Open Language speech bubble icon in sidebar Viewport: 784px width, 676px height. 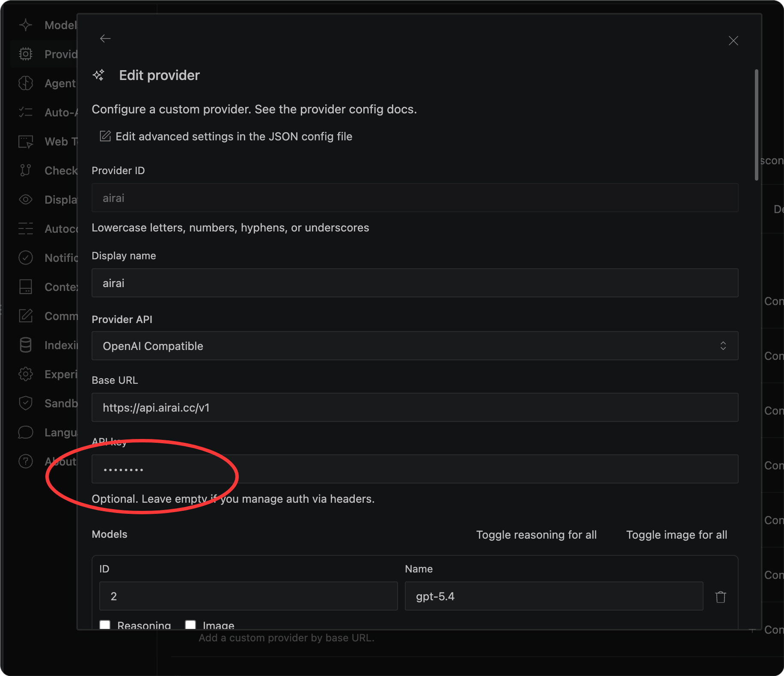pyautogui.click(x=26, y=432)
